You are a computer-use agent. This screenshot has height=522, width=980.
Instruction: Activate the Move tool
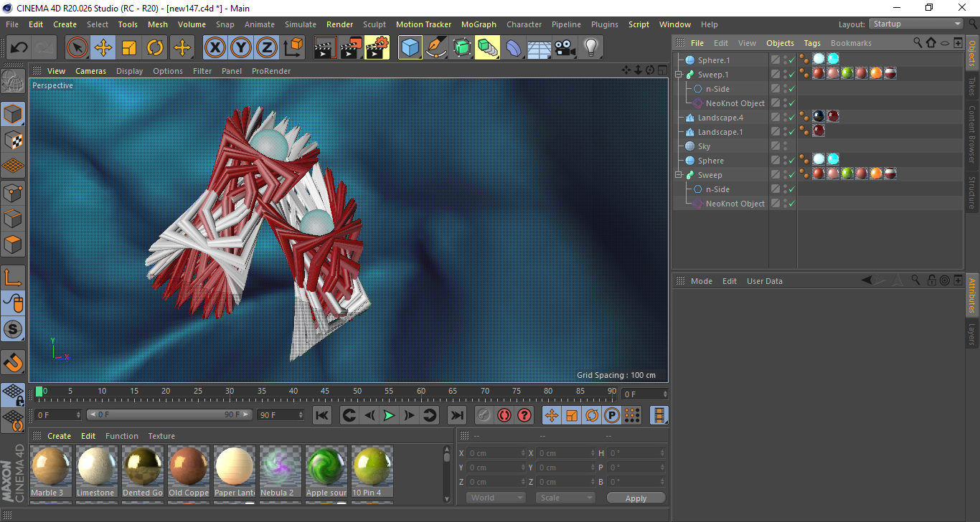103,48
